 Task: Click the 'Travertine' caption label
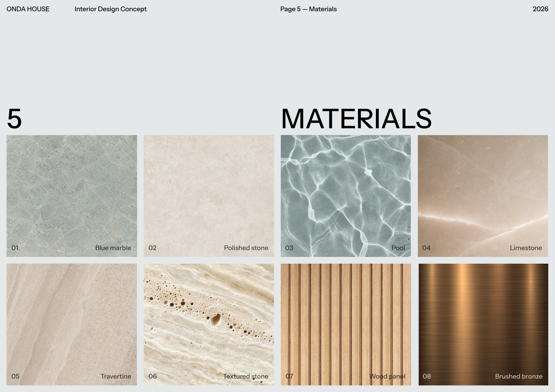[x=116, y=376]
